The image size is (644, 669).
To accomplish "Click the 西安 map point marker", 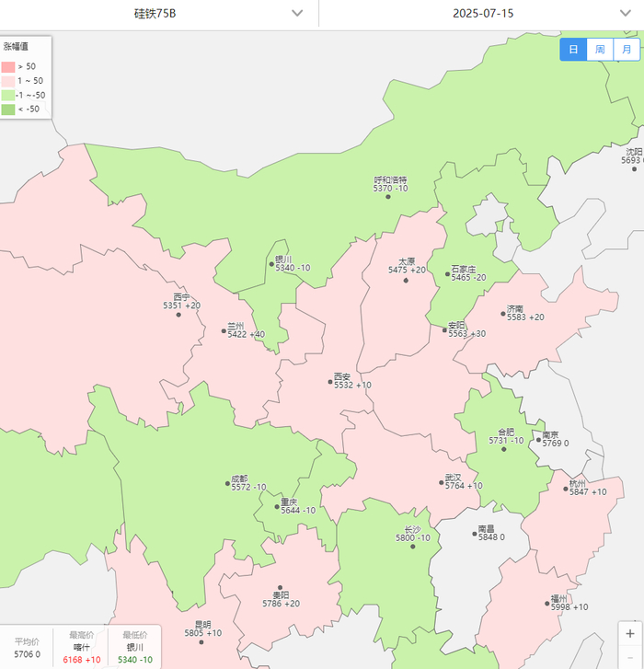I will pyautogui.click(x=330, y=382).
